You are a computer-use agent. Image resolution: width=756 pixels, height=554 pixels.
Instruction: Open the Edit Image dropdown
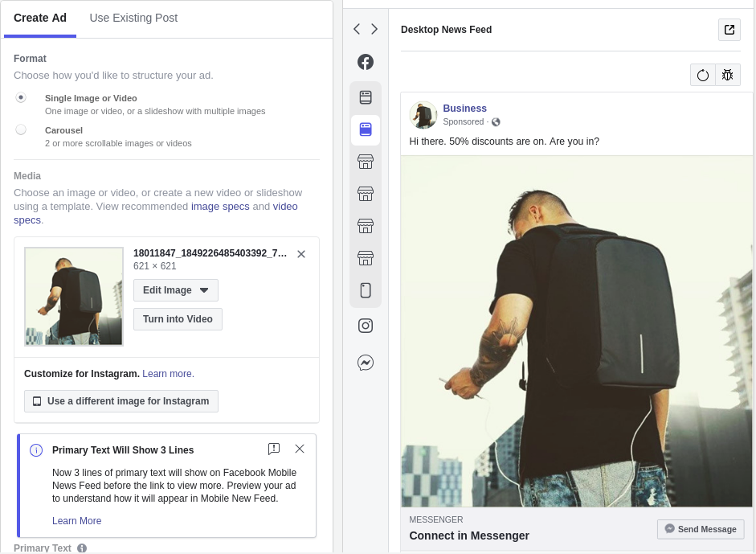[175, 290]
